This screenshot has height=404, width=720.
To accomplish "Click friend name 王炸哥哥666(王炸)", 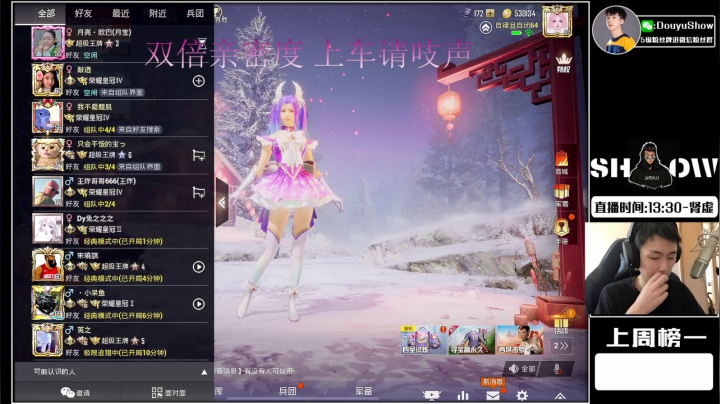I will (x=107, y=181).
